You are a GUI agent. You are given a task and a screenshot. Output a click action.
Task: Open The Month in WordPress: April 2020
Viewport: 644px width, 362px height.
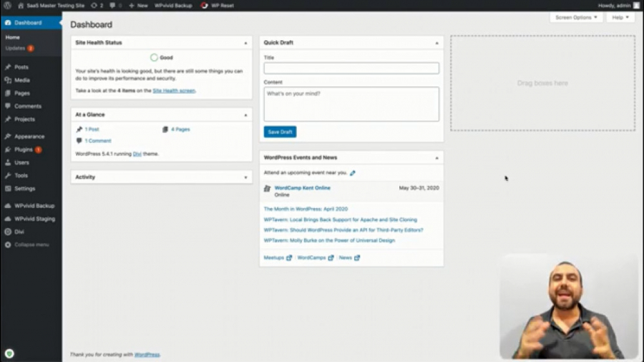click(x=306, y=209)
